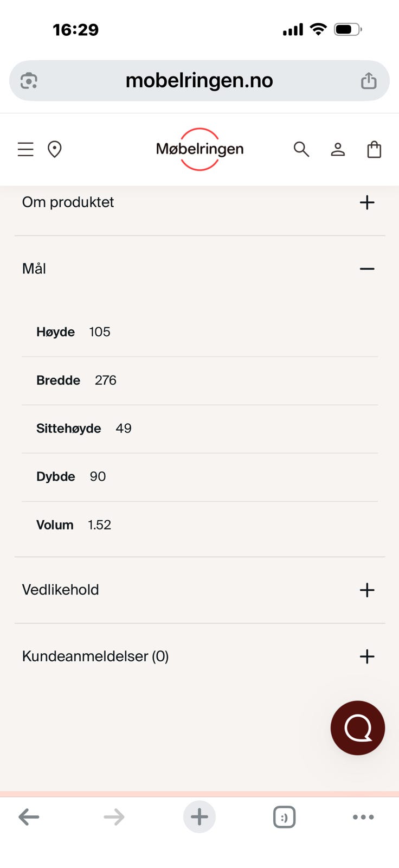Open the user account icon

point(338,149)
